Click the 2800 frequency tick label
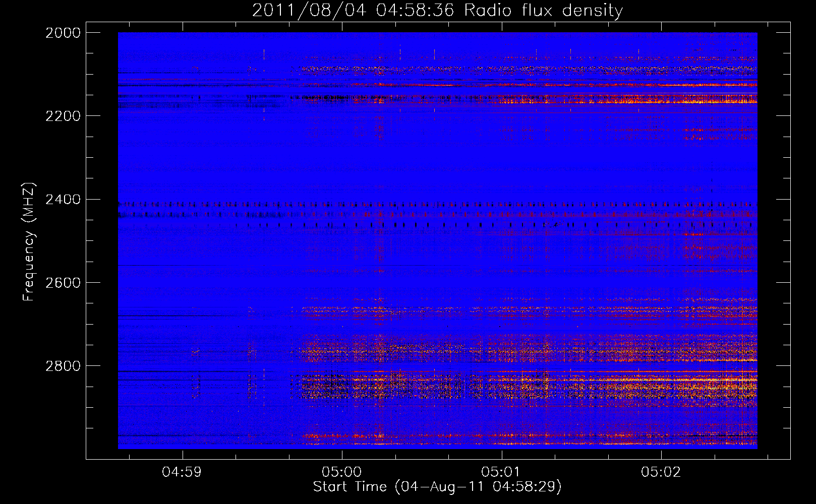Screen dimensions: 816x504 coord(63,366)
